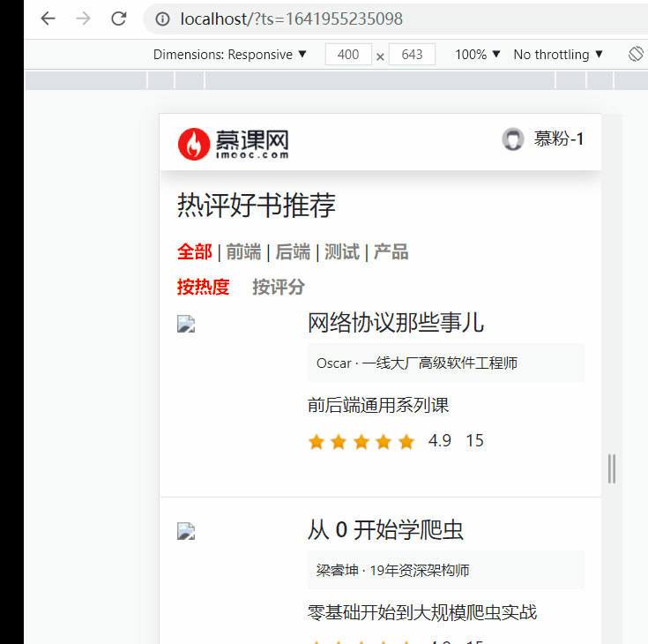The image size is (648, 644).
Task: Select the 产品 category tab
Action: pos(391,252)
